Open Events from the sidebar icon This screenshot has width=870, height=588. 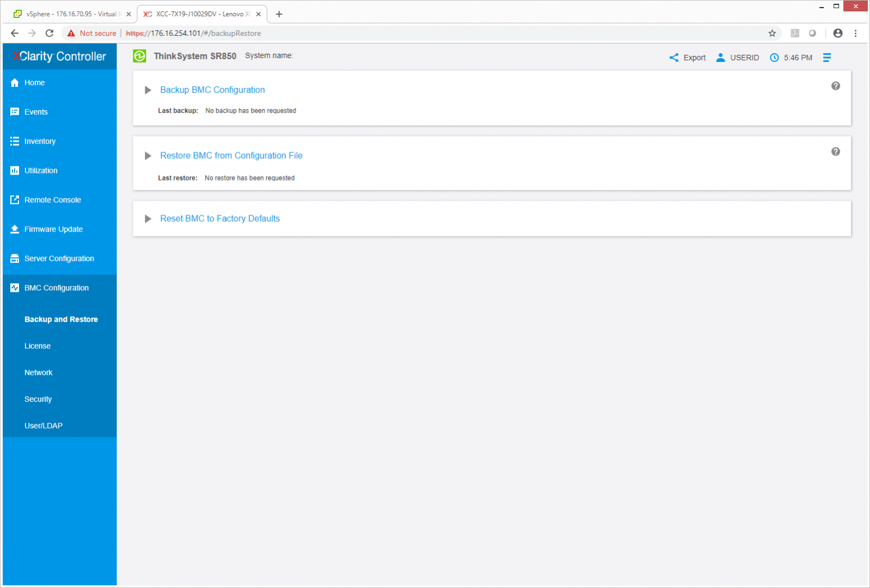15,112
